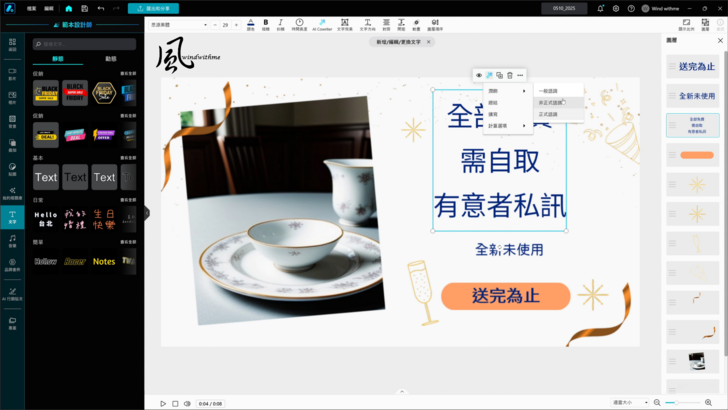Open the font family dropdown

click(178, 24)
